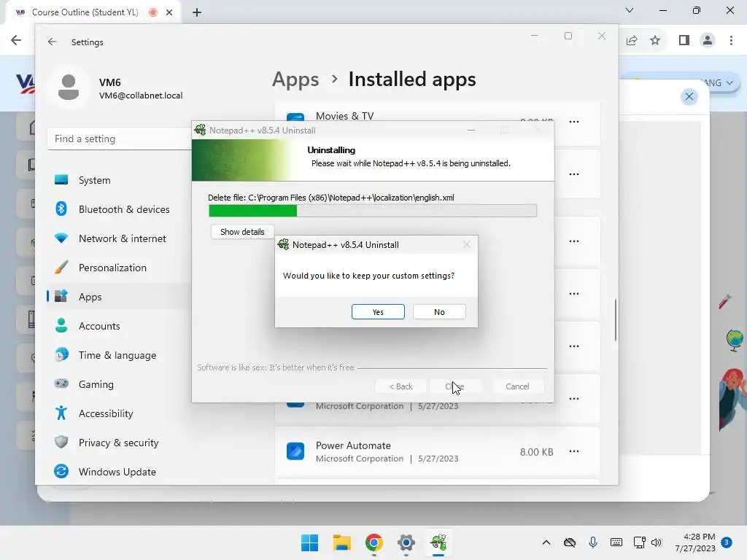This screenshot has height=560, width=747.
Task: Open notification badge showing 3
Action: point(727,542)
